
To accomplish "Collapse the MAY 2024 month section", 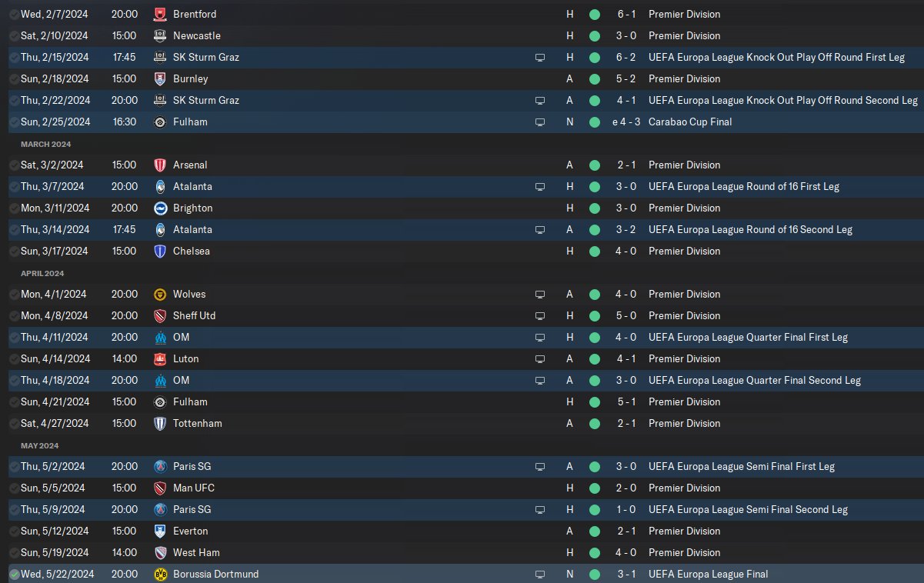I will click(x=40, y=445).
